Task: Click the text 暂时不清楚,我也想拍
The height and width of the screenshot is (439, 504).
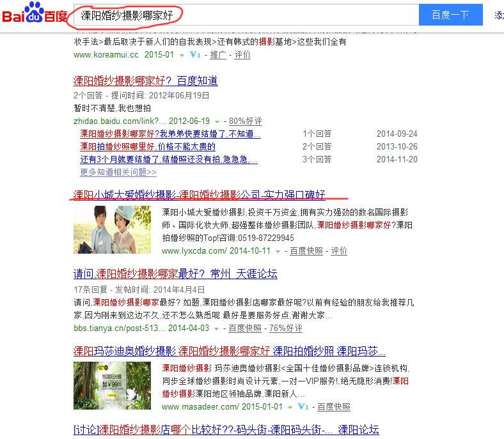Action: coord(112,108)
